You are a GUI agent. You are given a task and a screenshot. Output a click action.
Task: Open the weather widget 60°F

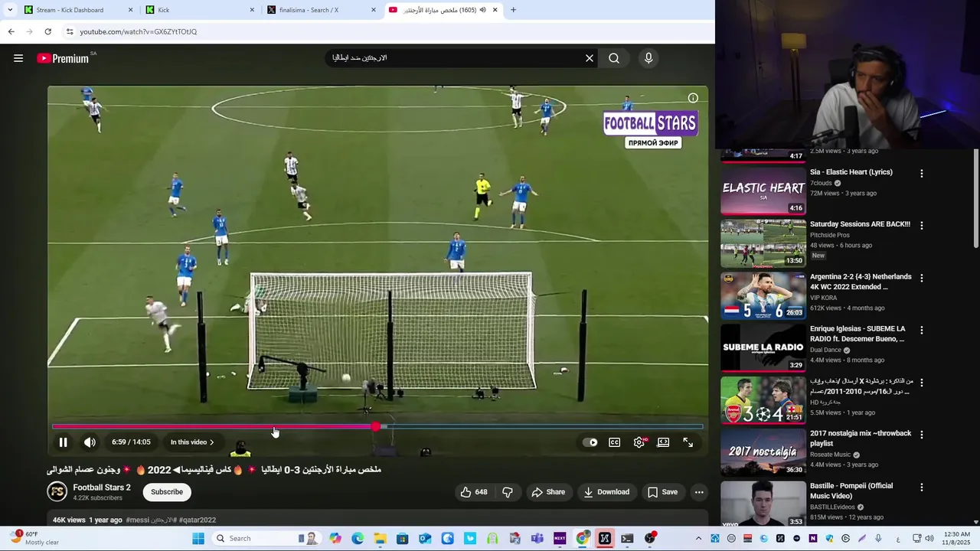pos(34,538)
